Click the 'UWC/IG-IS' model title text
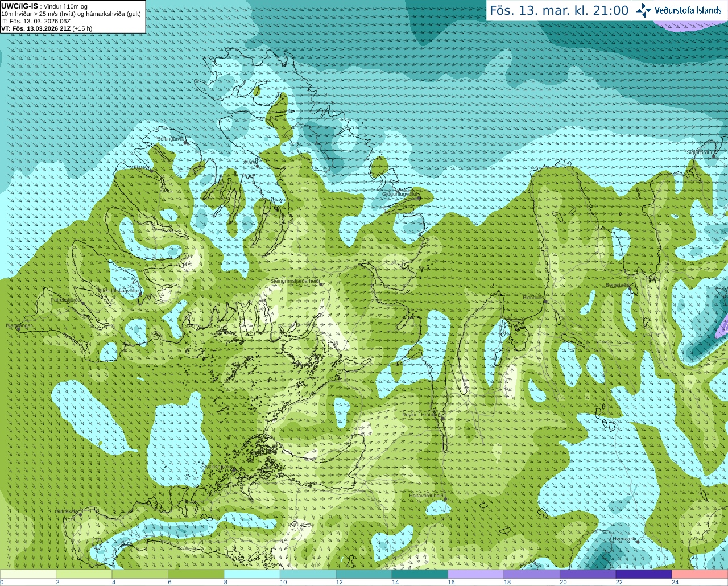 (19, 6)
